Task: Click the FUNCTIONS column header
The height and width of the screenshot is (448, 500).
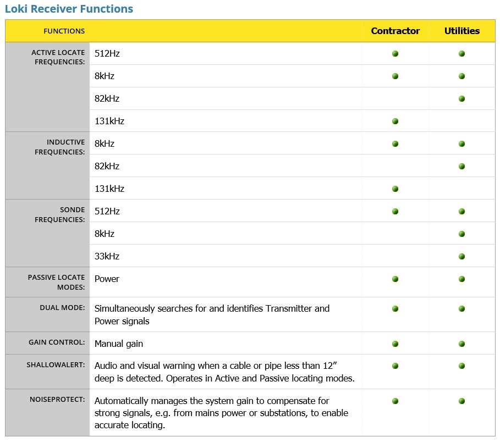Action: 64,31
